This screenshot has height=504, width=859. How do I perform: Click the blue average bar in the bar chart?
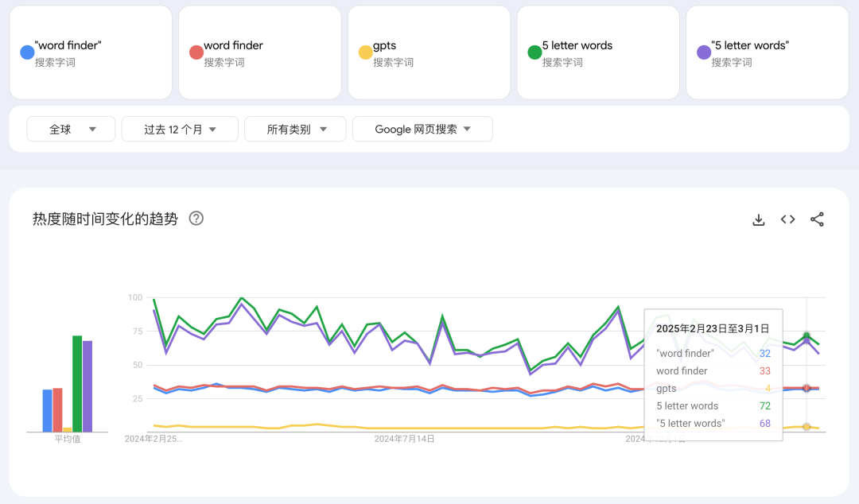48,411
